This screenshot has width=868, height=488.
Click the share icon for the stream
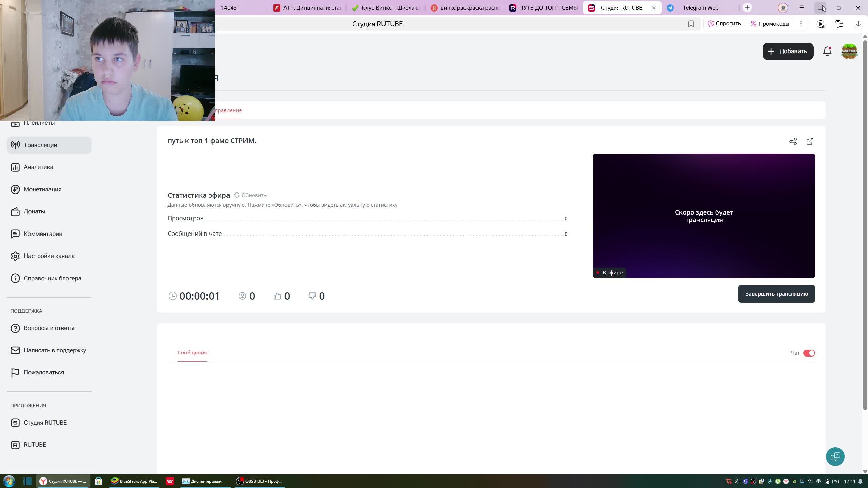pos(793,141)
